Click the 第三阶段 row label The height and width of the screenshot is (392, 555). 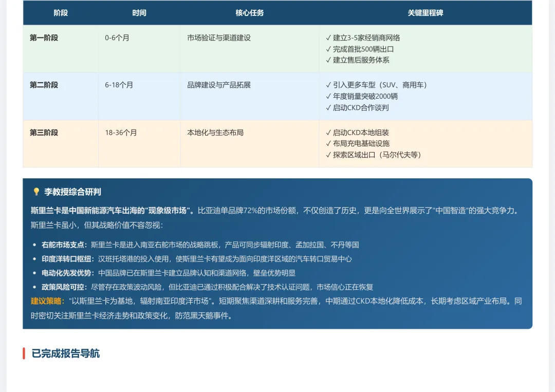tap(44, 133)
